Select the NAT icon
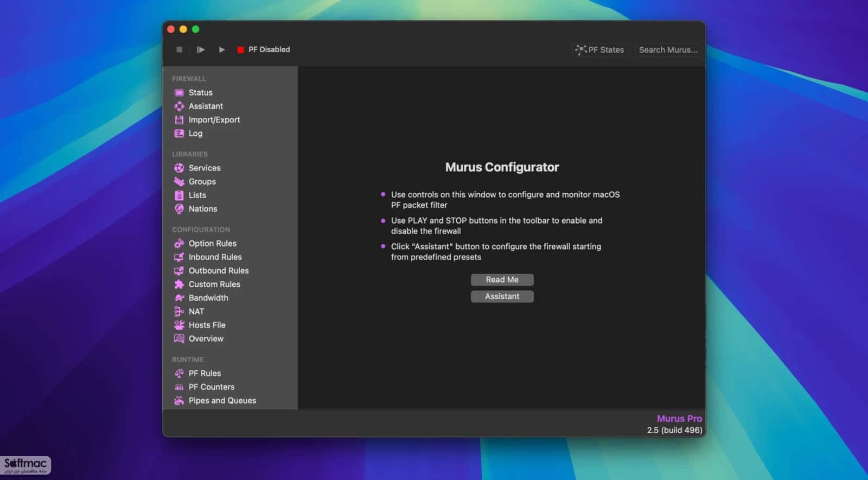 [x=179, y=312]
